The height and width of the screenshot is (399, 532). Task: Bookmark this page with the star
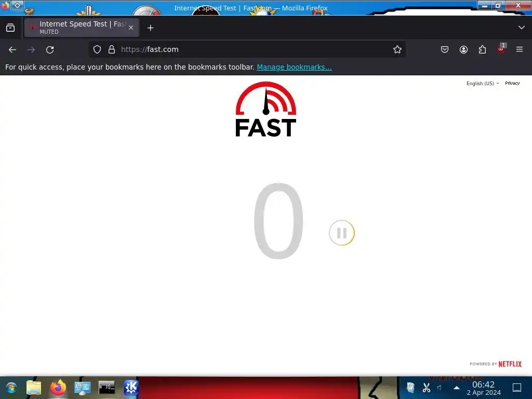[x=397, y=49]
